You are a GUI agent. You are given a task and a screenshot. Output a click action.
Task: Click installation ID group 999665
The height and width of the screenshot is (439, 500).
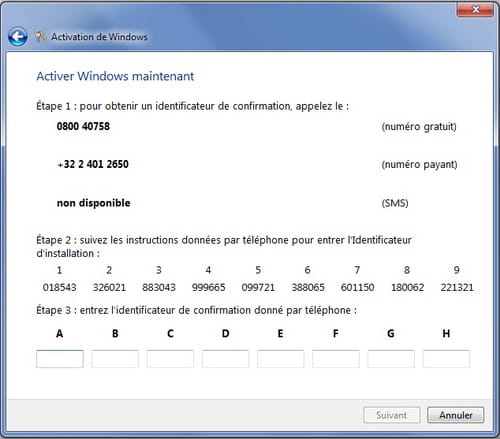(208, 287)
